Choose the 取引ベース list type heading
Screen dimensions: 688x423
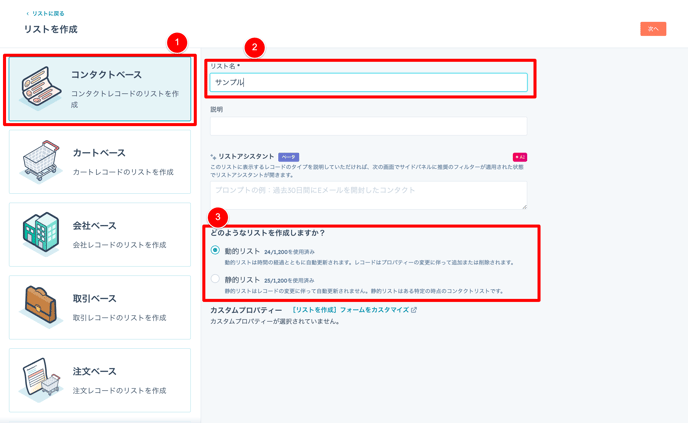pyautogui.click(x=95, y=298)
